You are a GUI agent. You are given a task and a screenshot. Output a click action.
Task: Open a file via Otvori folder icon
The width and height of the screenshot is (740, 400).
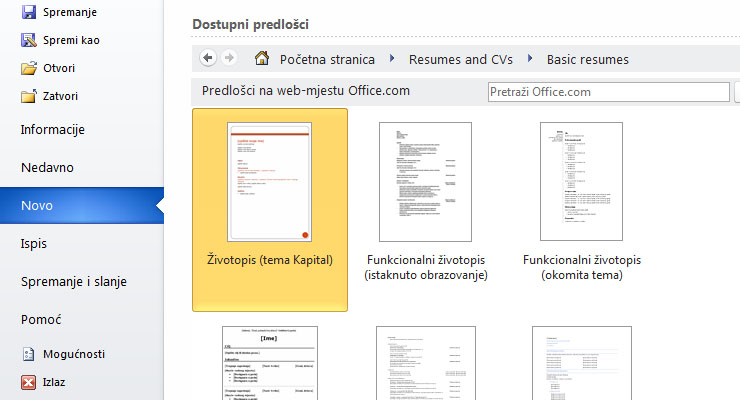(x=28, y=69)
